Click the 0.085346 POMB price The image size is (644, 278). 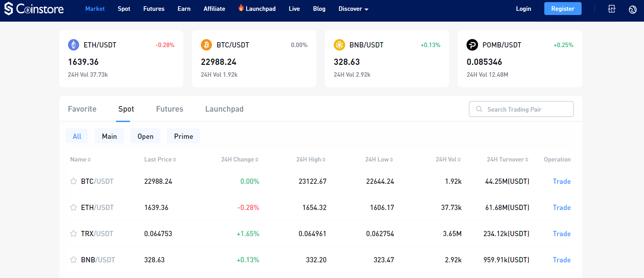pos(484,62)
